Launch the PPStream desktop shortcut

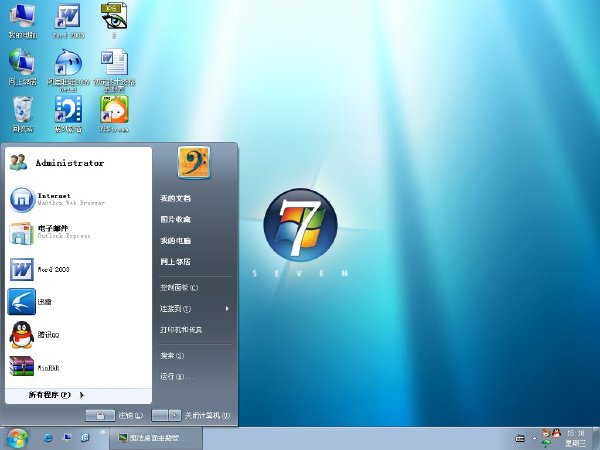(114, 114)
